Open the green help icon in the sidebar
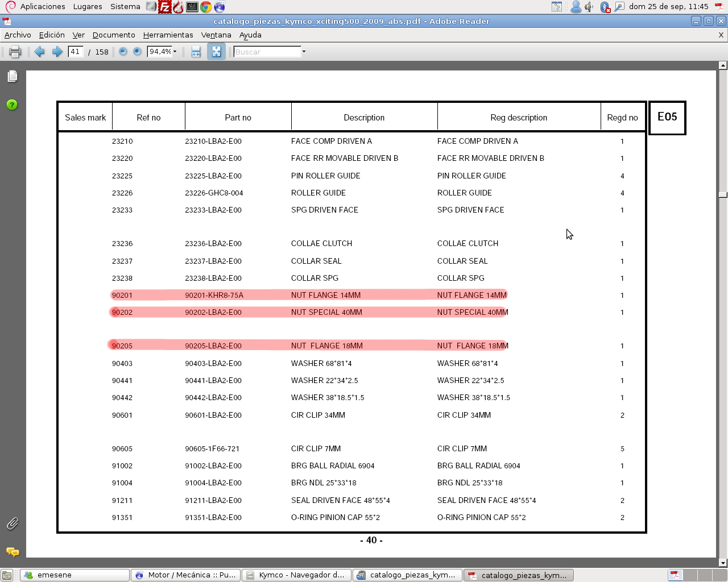Image resolution: width=728 pixels, height=582 pixels. pos(12,105)
